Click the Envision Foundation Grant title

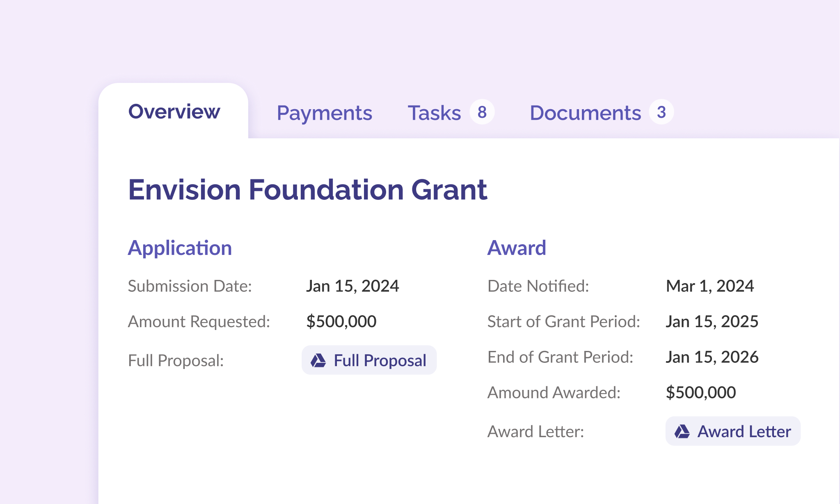(307, 190)
